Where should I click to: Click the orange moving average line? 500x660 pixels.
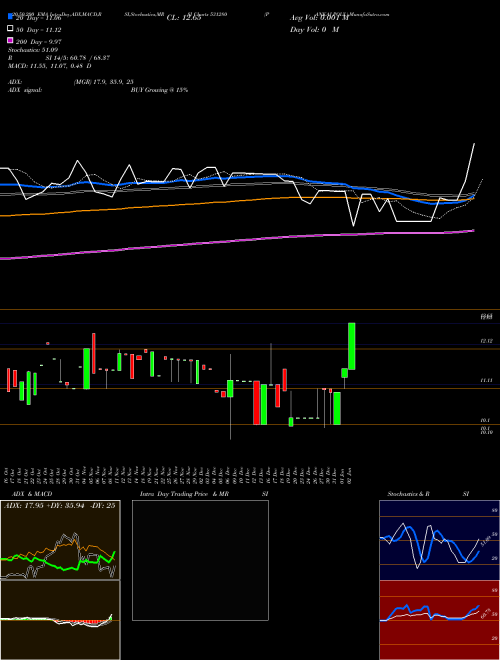[236, 202]
